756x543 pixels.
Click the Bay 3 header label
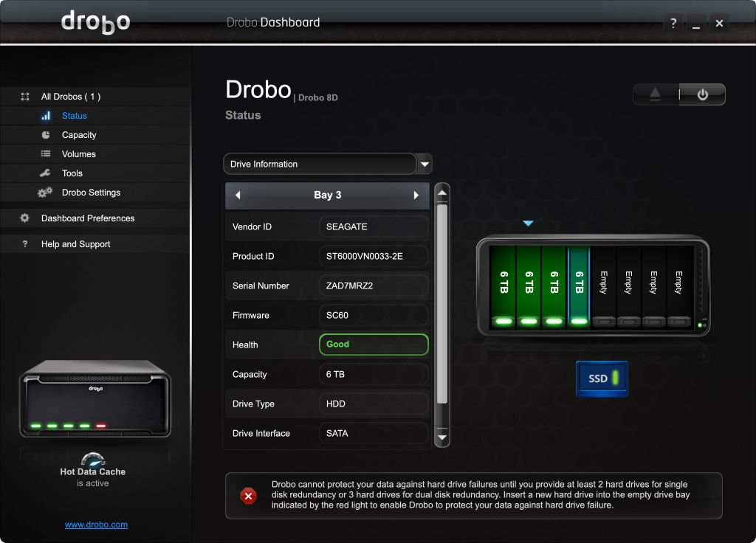(x=327, y=195)
